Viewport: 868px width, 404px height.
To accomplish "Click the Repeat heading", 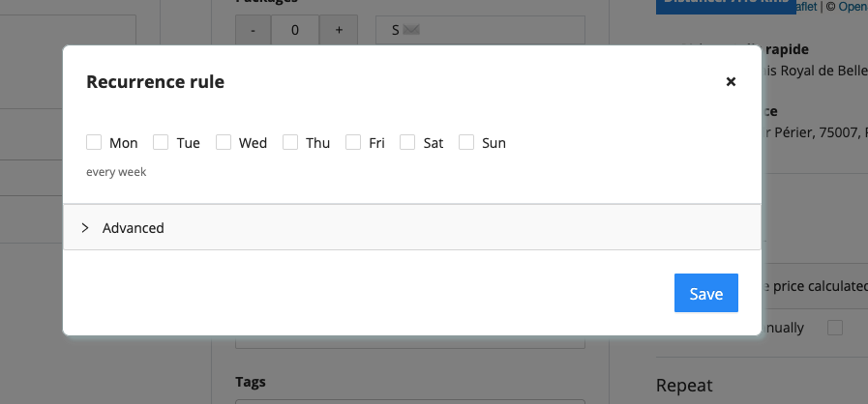I will point(684,386).
